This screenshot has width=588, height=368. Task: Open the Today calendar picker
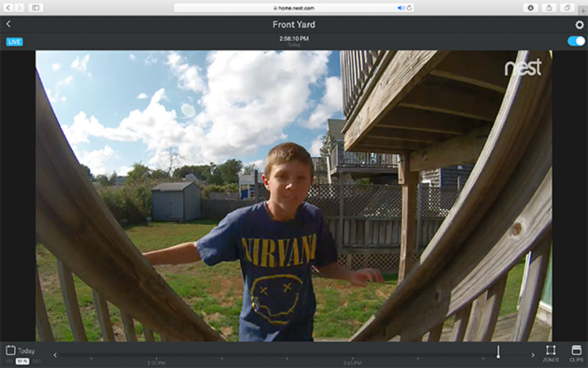20,350
